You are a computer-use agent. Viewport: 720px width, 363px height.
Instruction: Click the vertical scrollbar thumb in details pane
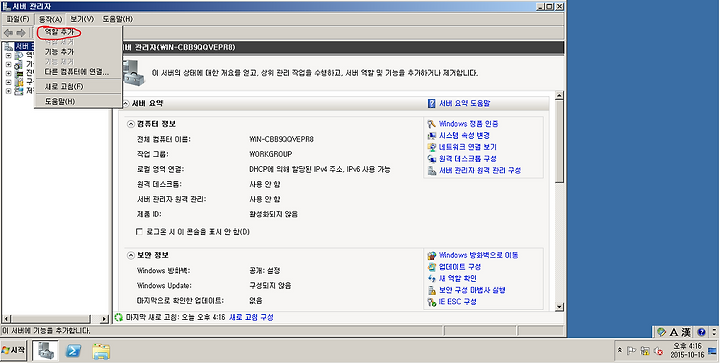point(559,141)
